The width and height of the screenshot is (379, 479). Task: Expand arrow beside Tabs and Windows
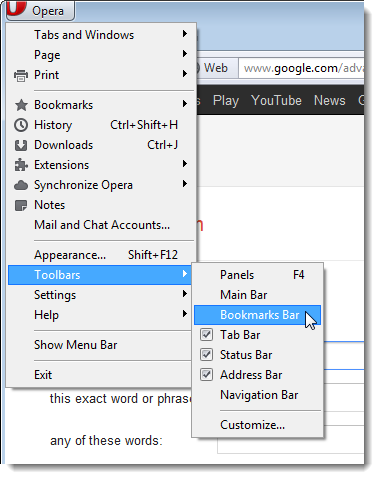click(x=185, y=34)
